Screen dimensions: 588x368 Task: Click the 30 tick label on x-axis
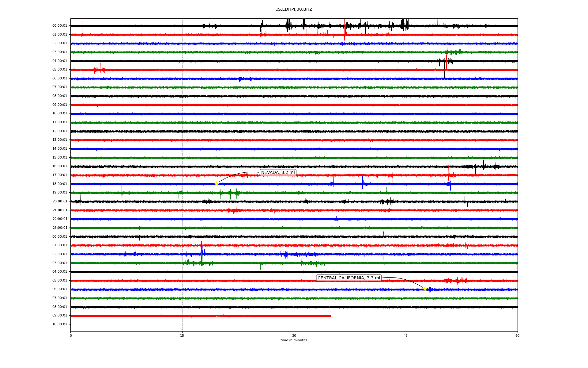coord(294,335)
